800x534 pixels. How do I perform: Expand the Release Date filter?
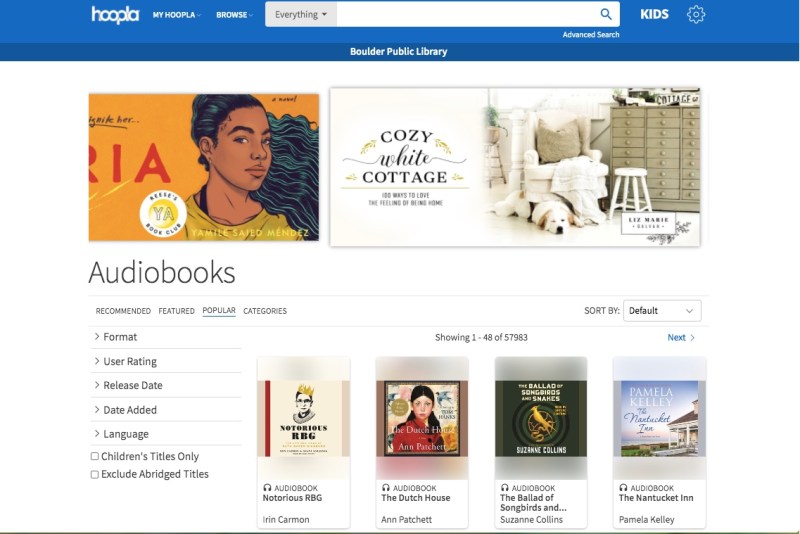pos(165,385)
